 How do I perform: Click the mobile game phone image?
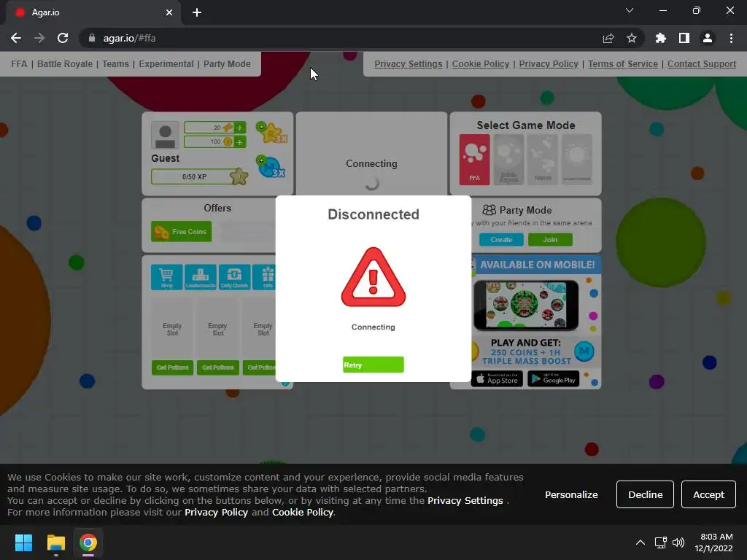pyautogui.click(x=526, y=305)
